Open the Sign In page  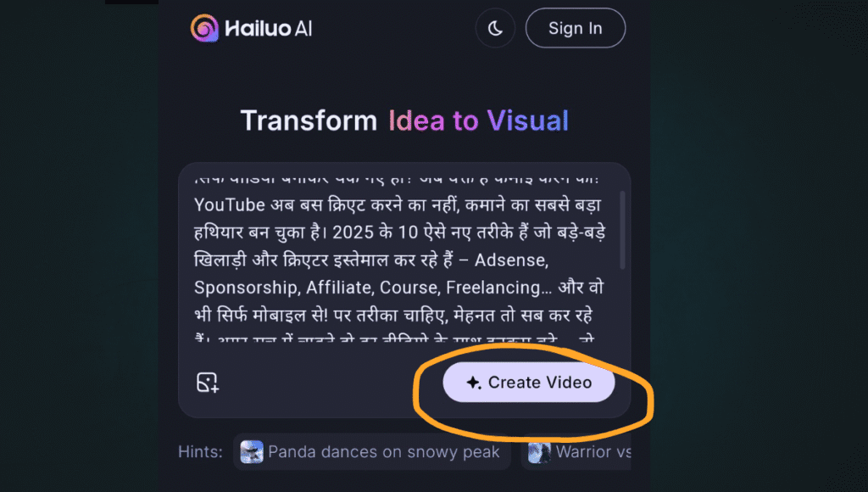(x=576, y=28)
